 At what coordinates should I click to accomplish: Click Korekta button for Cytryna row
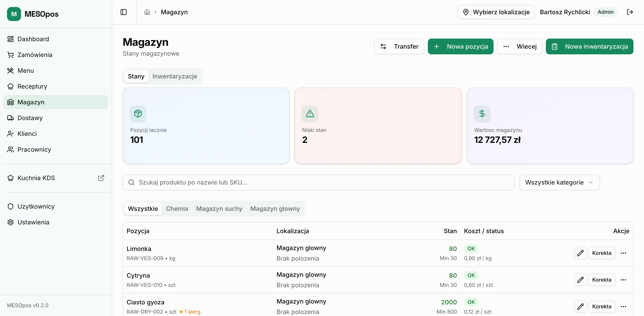(602, 280)
